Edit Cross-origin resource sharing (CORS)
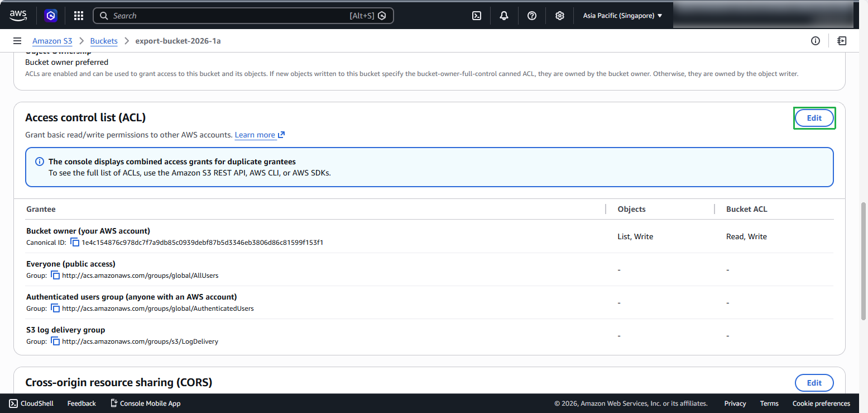 (x=814, y=383)
